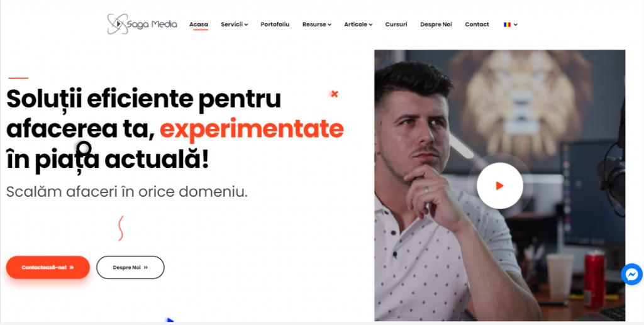Screen dimensions: 644x325
Task: Click the red X decoration near the headline
Action: tap(335, 94)
